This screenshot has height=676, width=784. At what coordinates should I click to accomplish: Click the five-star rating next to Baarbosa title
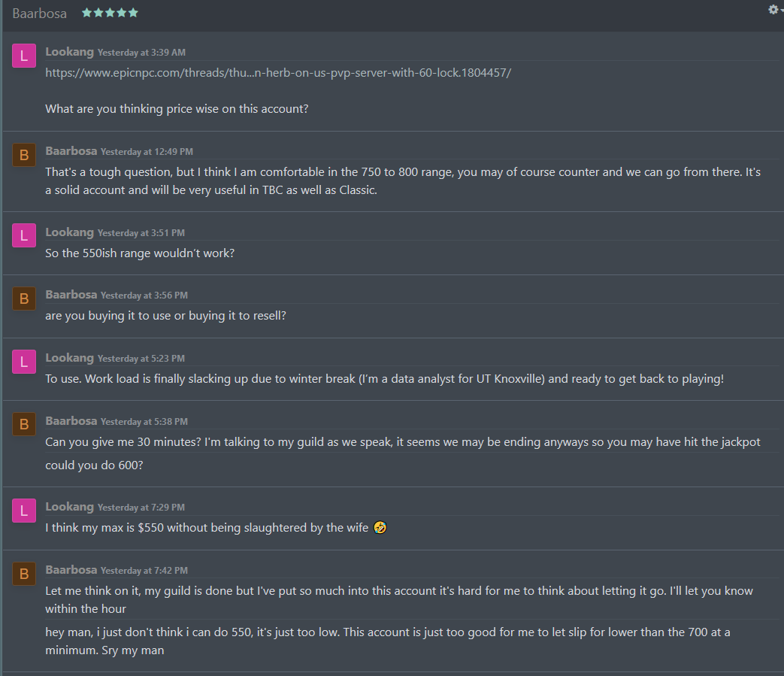point(110,13)
